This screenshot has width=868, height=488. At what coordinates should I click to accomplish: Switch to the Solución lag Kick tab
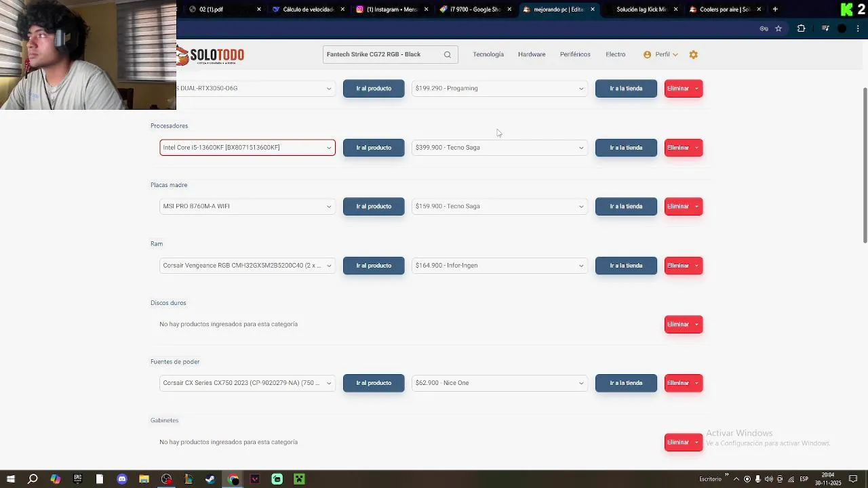click(642, 9)
